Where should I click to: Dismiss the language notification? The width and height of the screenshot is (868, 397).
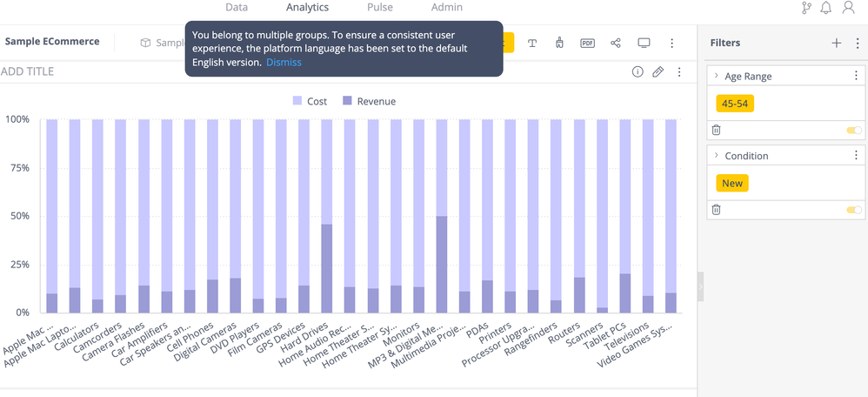coord(284,63)
